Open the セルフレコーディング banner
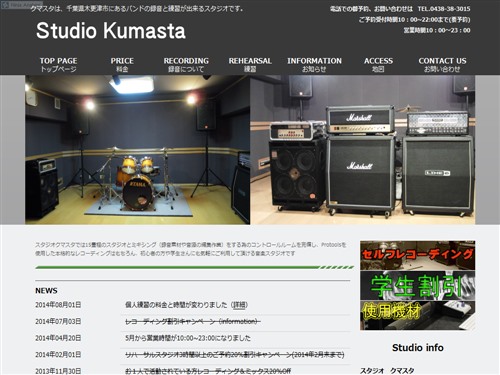The height and width of the screenshot is (375, 500). point(417,255)
